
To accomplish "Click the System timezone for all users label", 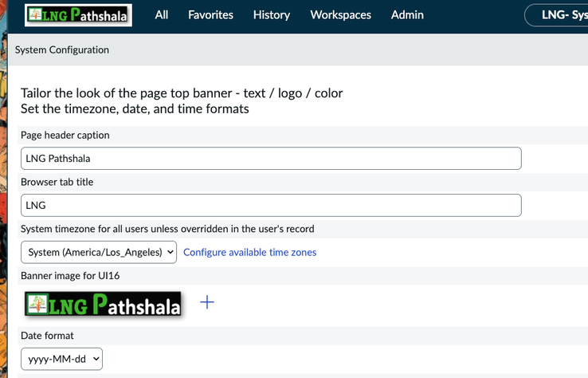I will click(x=167, y=229).
